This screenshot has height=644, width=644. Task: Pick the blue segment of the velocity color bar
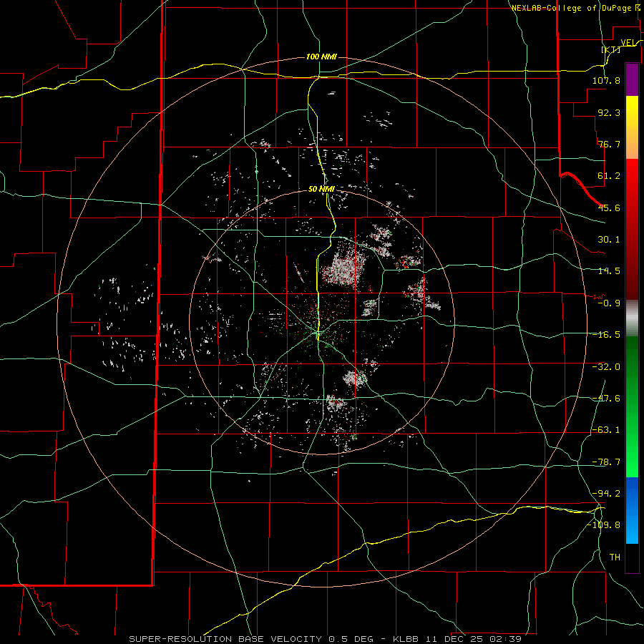[x=632, y=510]
